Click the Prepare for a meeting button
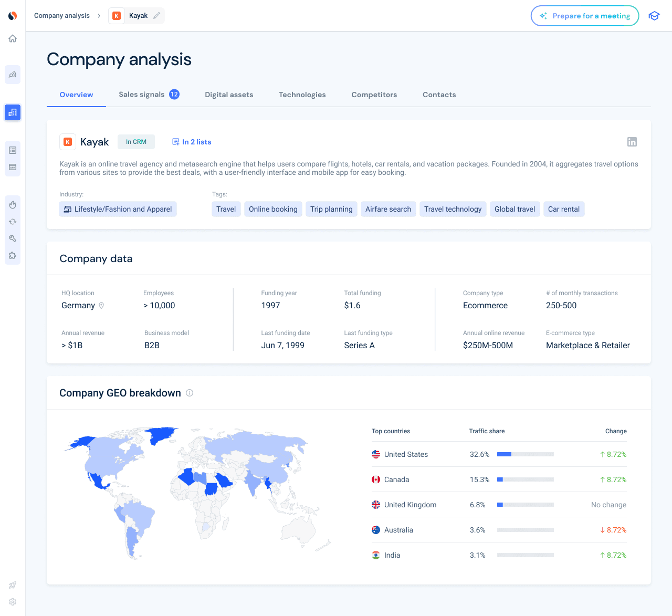The width and height of the screenshot is (672, 616). pos(584,16)
